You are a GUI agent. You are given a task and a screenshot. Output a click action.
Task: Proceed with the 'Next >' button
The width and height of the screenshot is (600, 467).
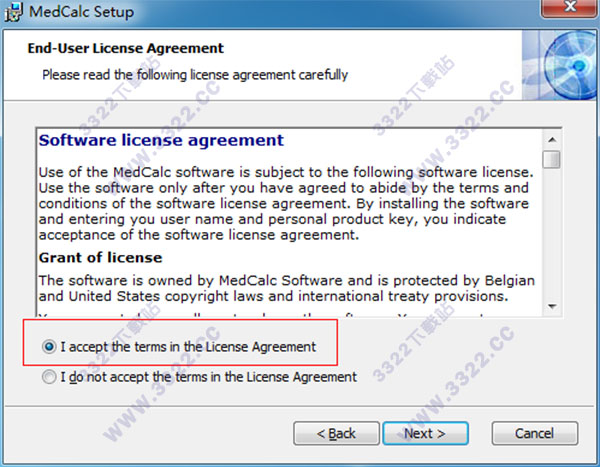[425, 433]
